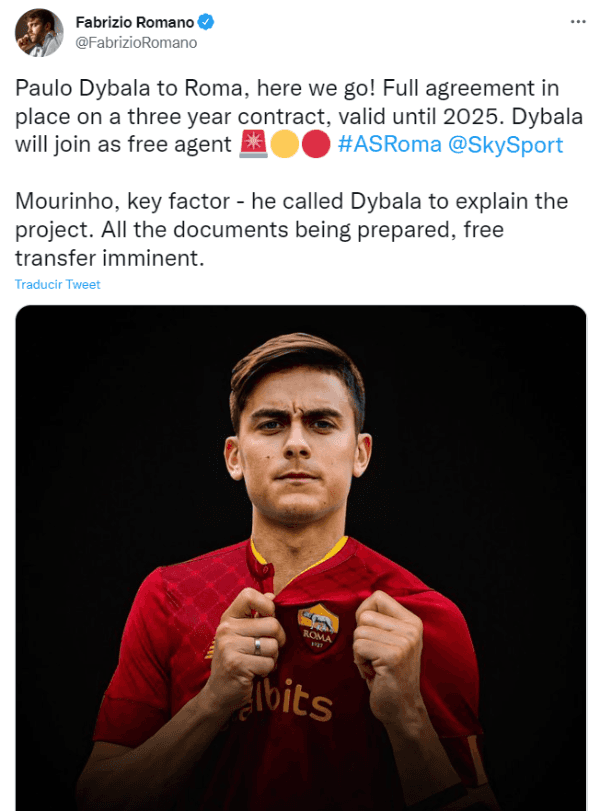Click the yellow circle emoji

point(283,144)
